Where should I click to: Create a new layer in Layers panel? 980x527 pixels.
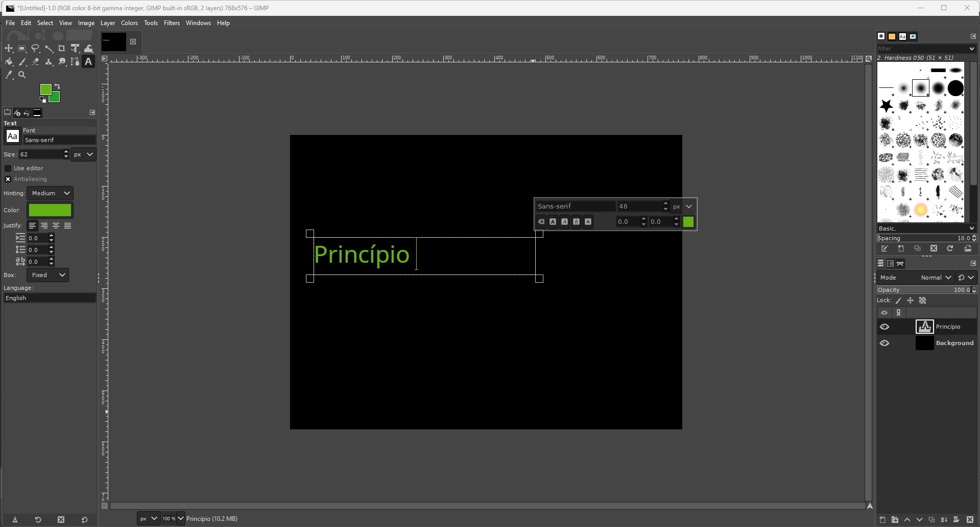(x=882, y=520)
